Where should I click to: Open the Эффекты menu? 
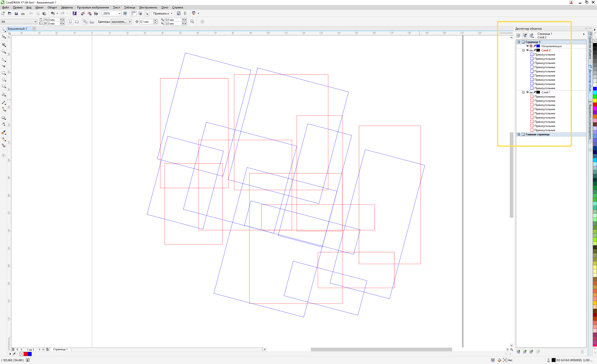click(x=67, y=7)
